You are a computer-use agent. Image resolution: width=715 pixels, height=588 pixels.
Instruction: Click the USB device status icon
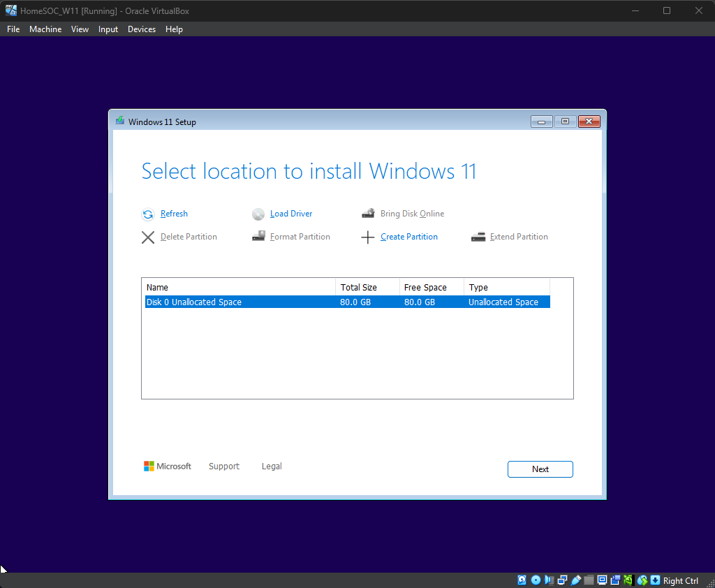(576, 580)
